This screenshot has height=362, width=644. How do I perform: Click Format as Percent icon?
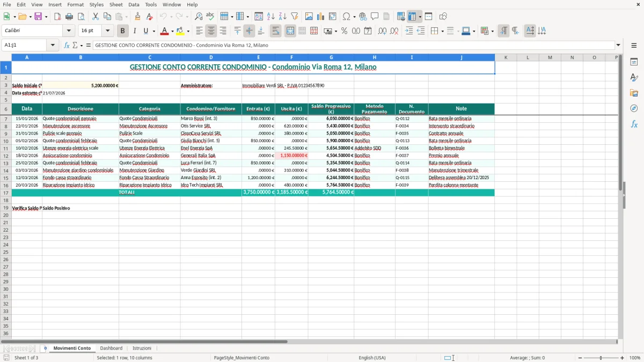click(344, 31)
